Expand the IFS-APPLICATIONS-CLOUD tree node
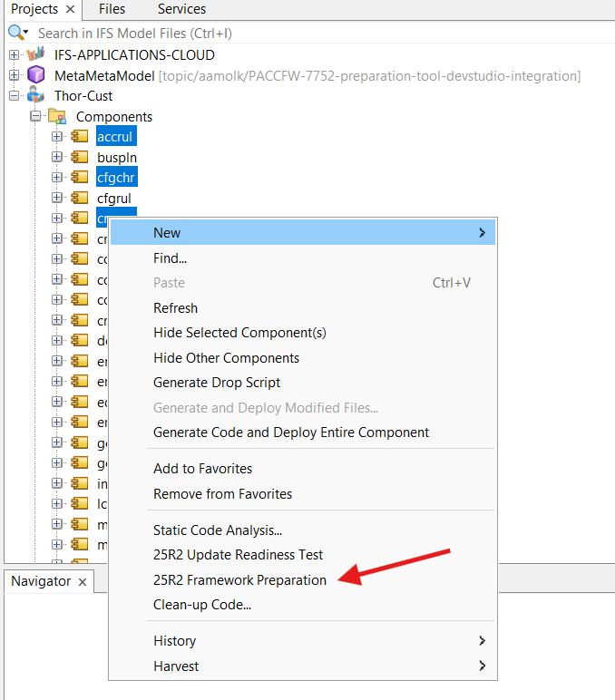The height and width of the screenshot is (700, 615). pos(14,55)
